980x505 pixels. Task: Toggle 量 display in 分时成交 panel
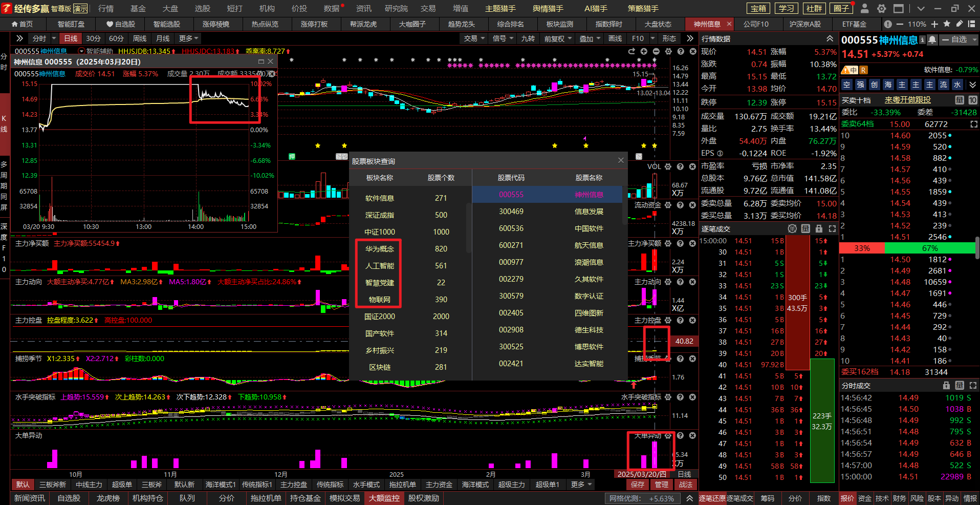click(960, 385)
